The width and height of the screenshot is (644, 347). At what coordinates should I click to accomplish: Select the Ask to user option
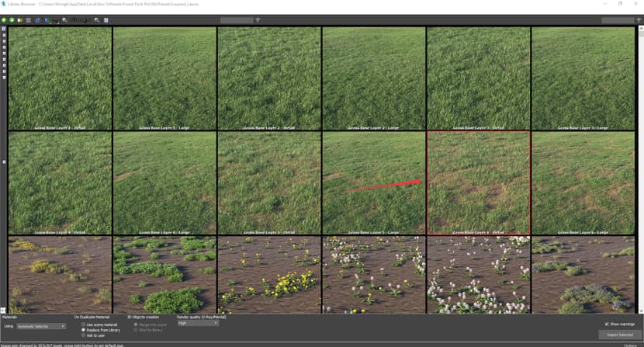click(x=84, y=335)
